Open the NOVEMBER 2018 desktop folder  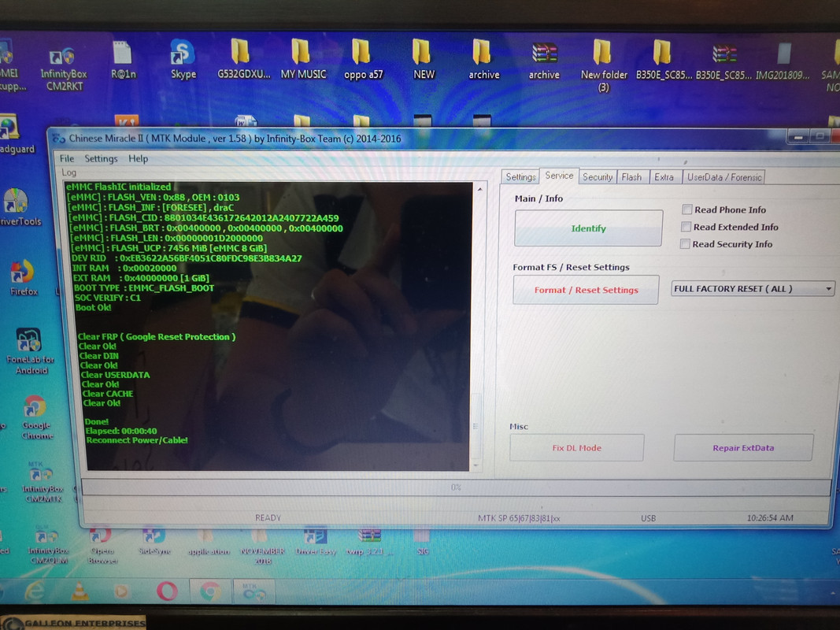(262, 547)
